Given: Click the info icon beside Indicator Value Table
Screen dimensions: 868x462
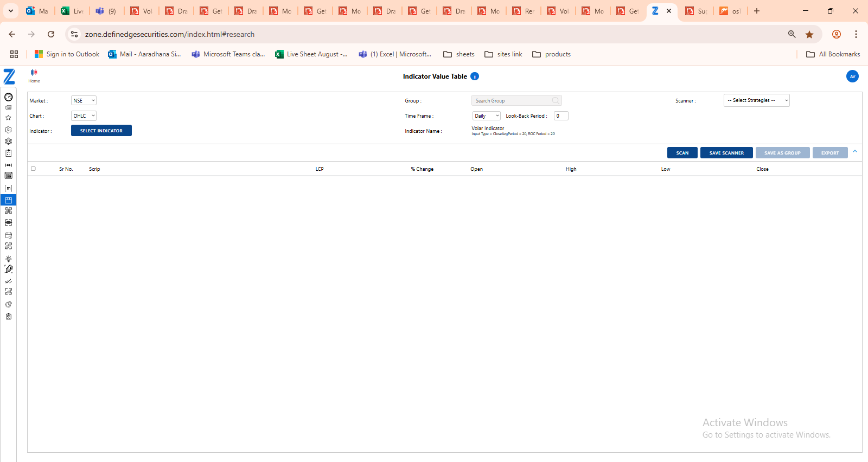Looking at the screenshot, I should pyautogui.click(x=475, y=76).
